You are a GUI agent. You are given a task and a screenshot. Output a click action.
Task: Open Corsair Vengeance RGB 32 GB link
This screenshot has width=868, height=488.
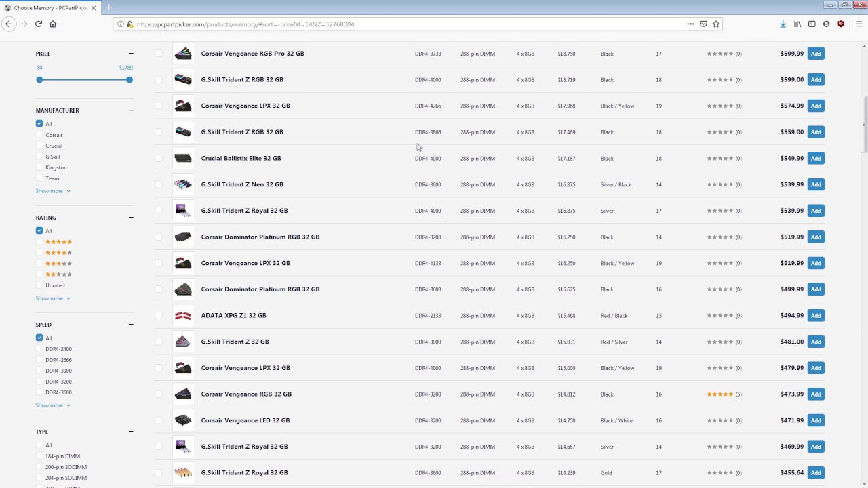point(246,394)
